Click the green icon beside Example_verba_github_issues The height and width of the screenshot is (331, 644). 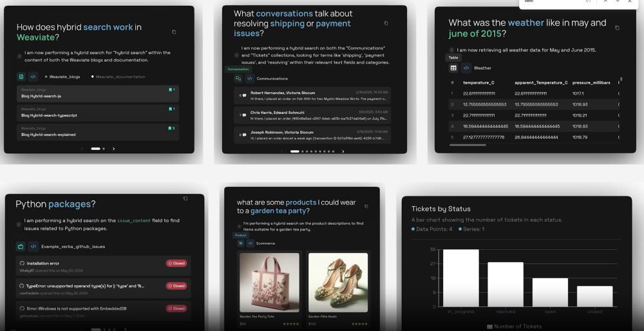click(x=21, y=247)
